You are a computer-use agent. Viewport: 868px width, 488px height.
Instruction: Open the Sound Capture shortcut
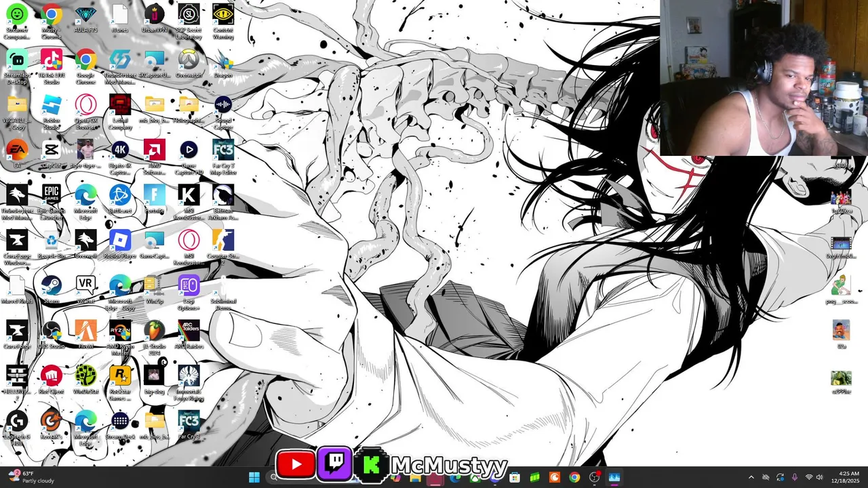tap(223, 112)
